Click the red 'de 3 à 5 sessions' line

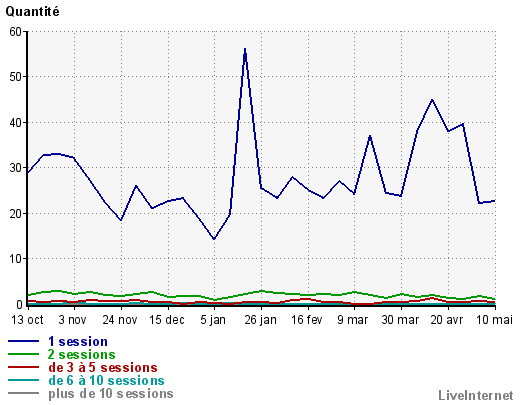(23, 367)
